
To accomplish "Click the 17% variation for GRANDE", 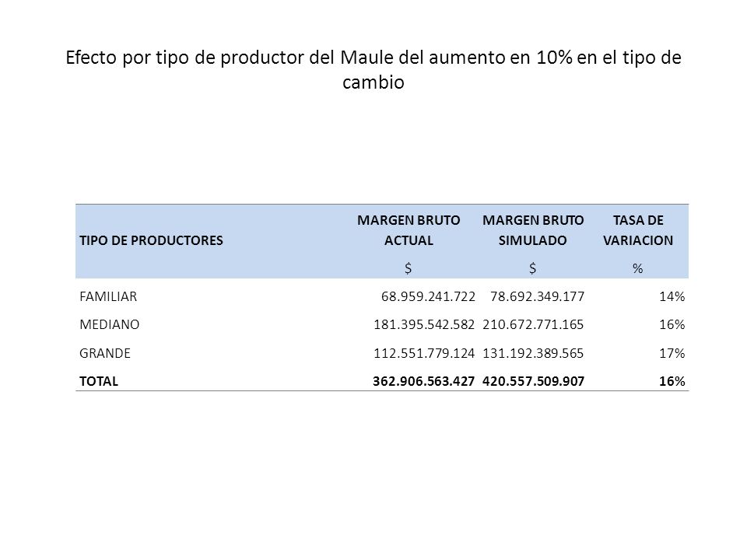I will (x=672, y=353).
